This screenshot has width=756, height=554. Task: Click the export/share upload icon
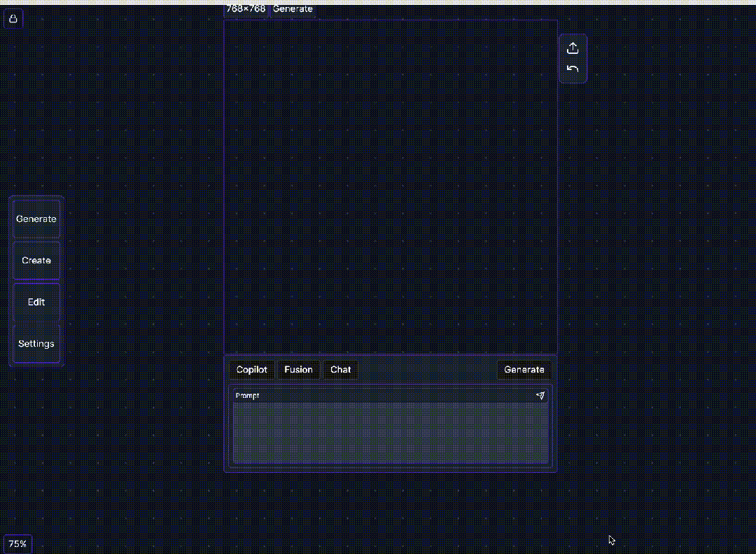[573, 48]
